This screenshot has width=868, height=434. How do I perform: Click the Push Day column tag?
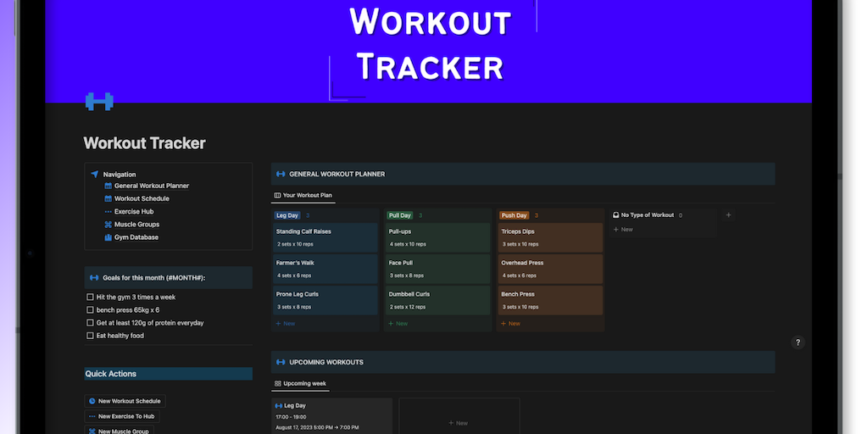click(515, 215)
